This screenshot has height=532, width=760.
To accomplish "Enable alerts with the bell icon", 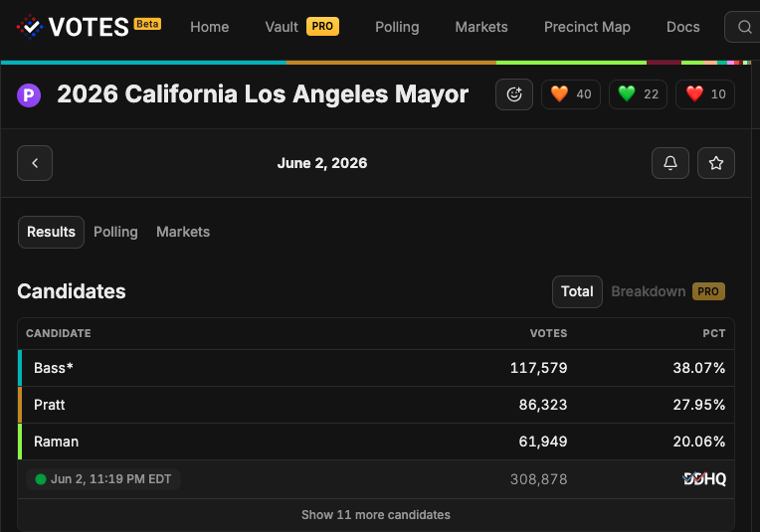I will tap(670, 163).
